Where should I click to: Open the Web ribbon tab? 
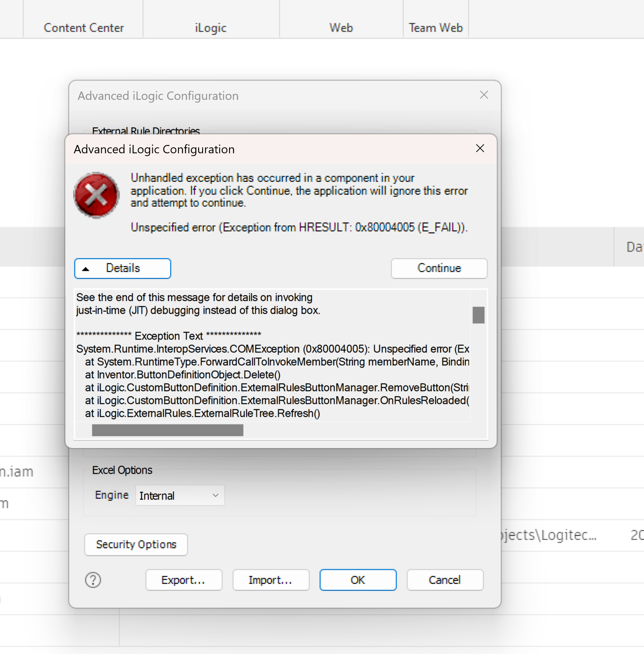pos(340,28)
